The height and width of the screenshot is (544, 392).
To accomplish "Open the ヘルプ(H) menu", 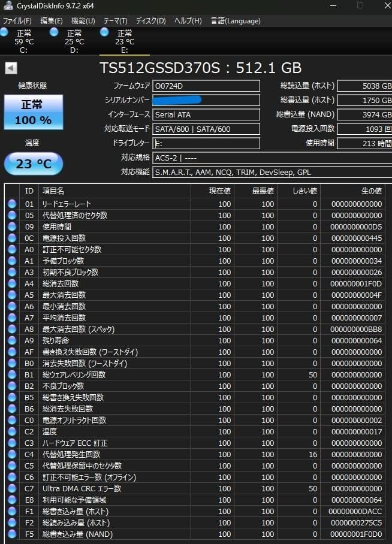I will coord(188,21).
